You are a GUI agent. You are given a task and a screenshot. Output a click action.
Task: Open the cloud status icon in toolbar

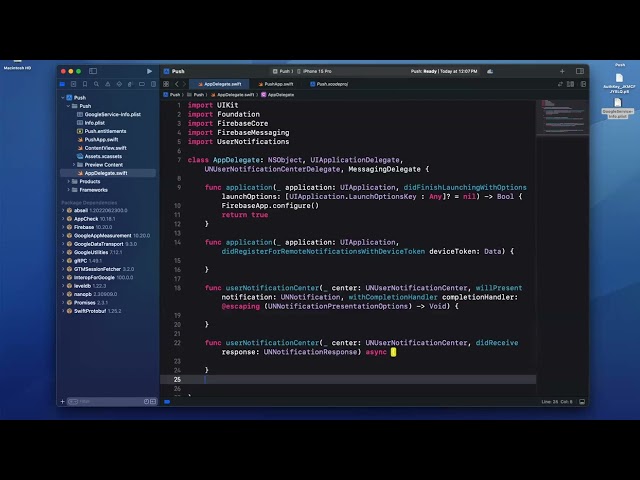(490, 71)
